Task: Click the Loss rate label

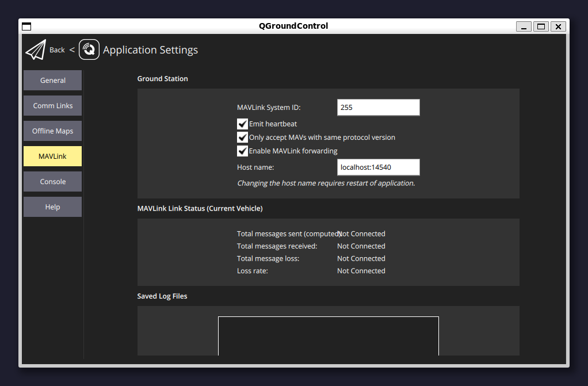Action: coord(253,271)
